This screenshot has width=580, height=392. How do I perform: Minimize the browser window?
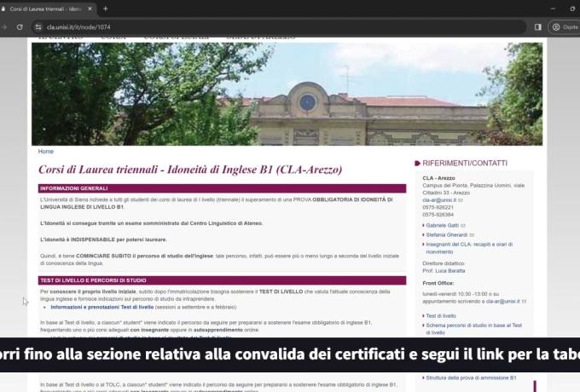(553, 9)
